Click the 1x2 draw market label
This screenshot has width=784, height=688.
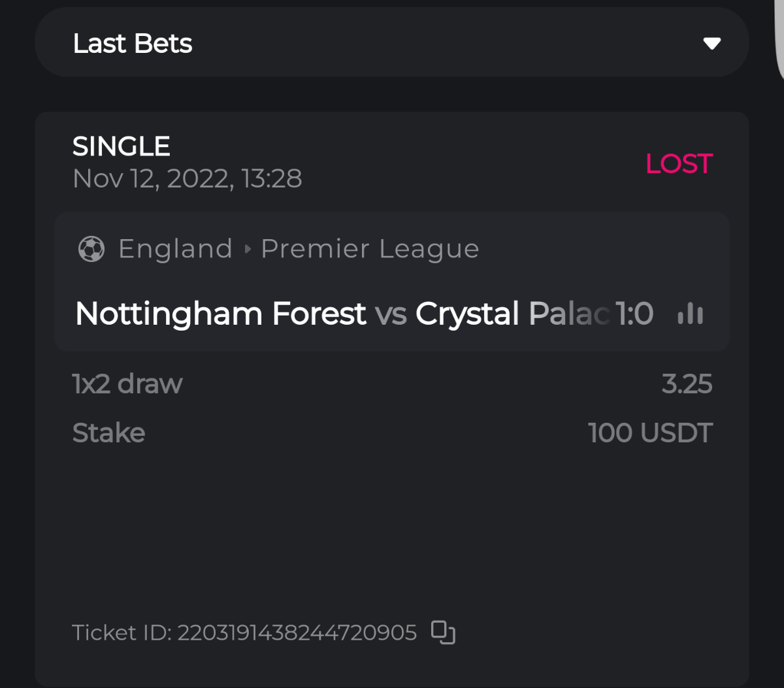[x=127, y=384]
